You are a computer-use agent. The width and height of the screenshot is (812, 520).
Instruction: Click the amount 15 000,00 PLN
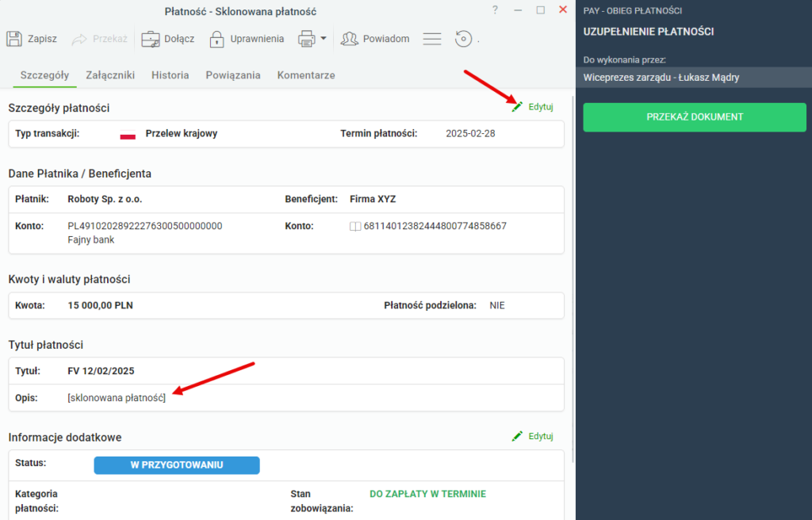point(101,305)
